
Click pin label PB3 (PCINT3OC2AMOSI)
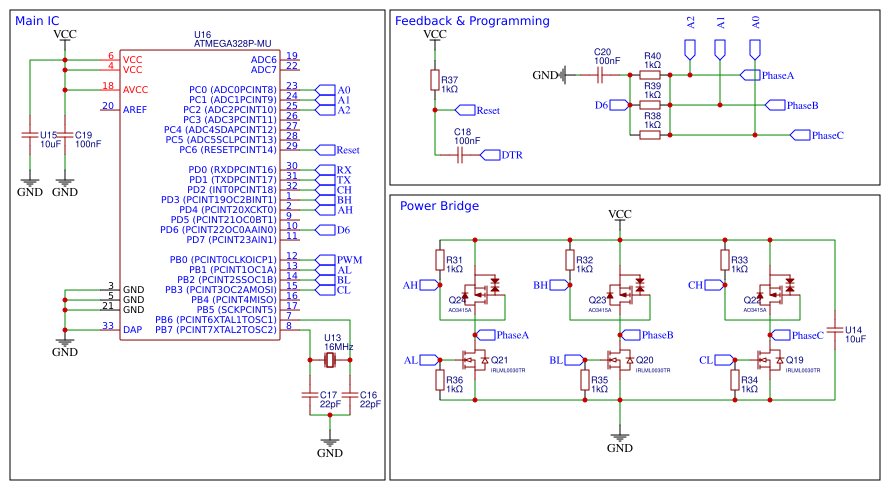[x=221, y=290]
